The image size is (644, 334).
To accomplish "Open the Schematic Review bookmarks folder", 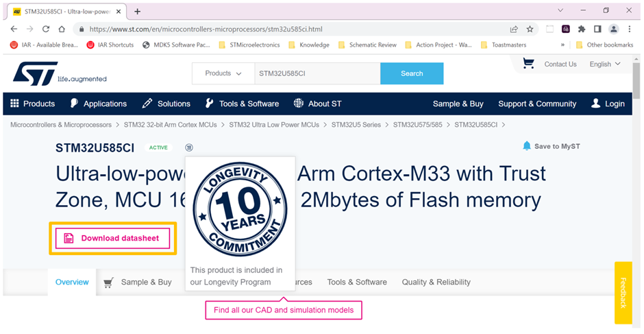I will click(367, 45).
